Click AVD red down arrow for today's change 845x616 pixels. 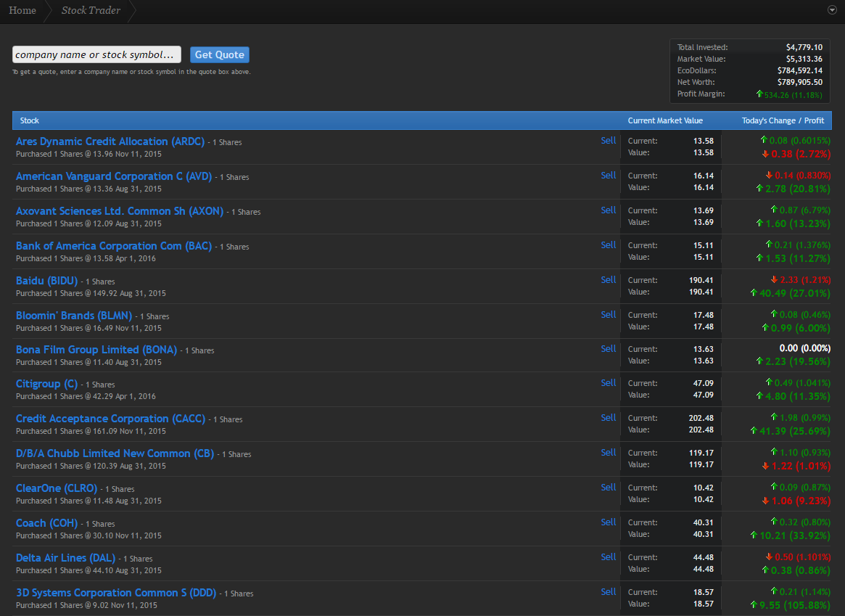coord(769,175)
